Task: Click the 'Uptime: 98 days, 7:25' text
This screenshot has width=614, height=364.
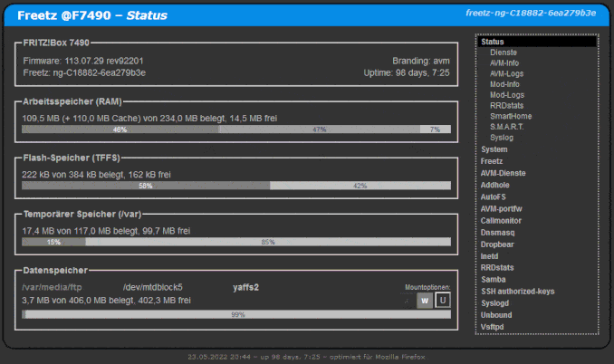Action: click(407, 72)
